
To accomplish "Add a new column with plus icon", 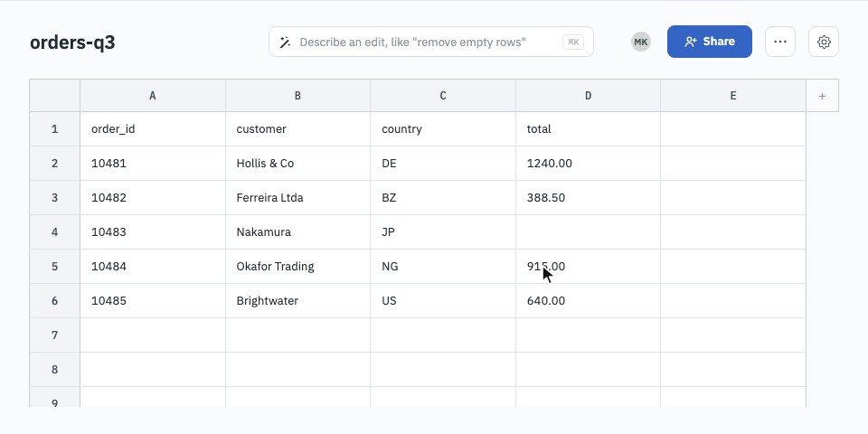I will pyautogui.click(x=822, y=96).
